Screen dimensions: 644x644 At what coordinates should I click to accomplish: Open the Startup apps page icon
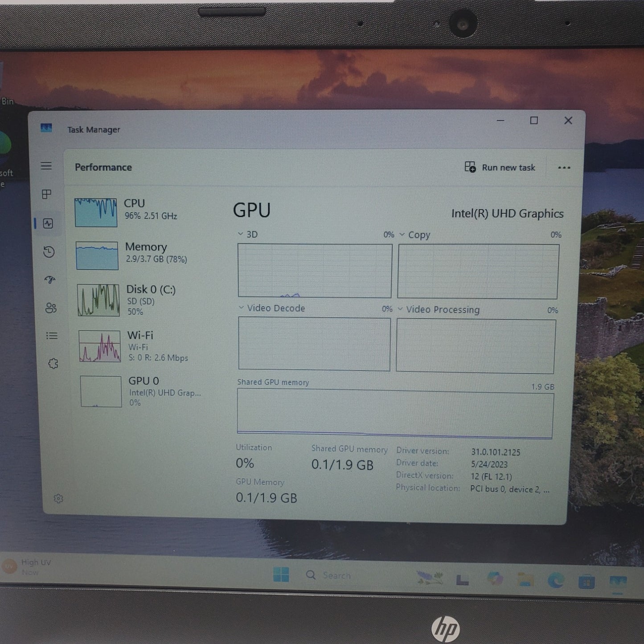point(50,280)
